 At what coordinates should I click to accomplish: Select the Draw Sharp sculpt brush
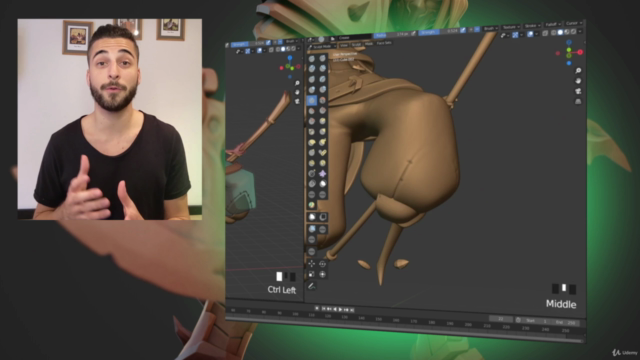coord(322,58)
